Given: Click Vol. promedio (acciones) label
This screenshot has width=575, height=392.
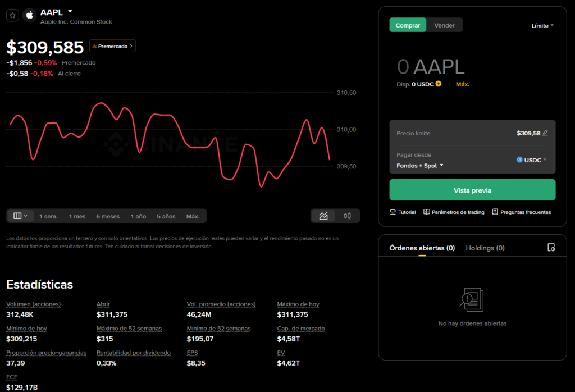Looking at the screenshot, I should 221,304.
